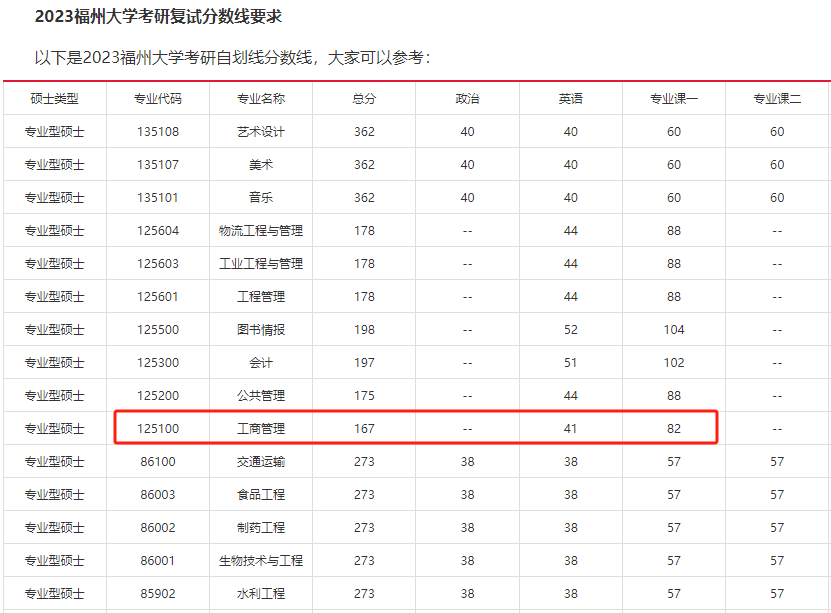
Task: Select the major name 图书情报
Action: [x=261, y=330]
